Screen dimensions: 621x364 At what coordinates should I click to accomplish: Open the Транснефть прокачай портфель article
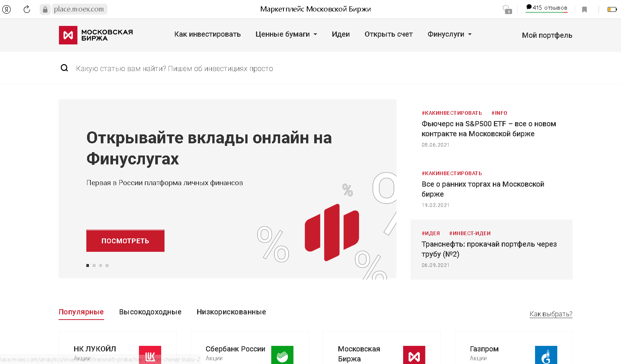489,249
